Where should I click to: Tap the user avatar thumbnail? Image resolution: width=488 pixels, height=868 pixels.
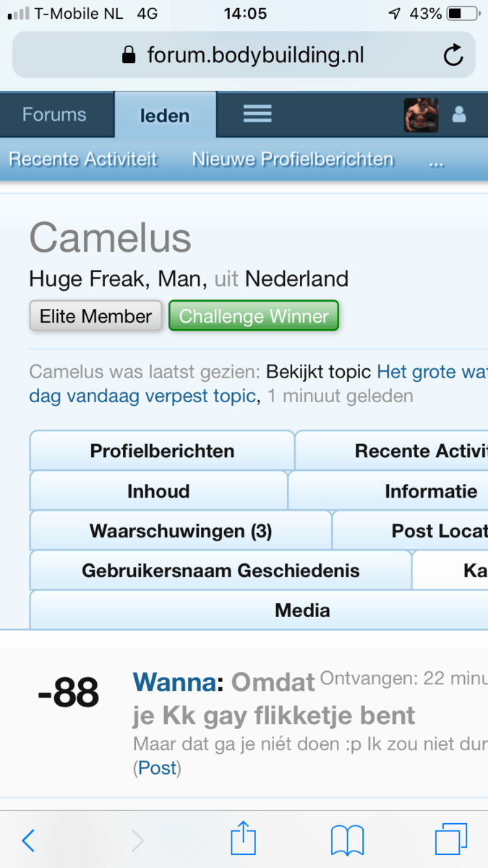[421, 115]
